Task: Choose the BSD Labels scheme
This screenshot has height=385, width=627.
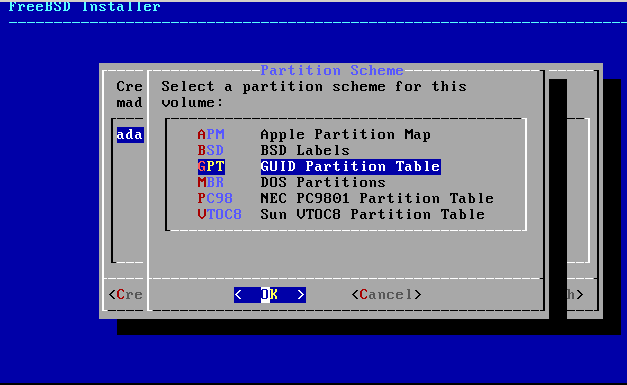Action: [x=274, y=151]
